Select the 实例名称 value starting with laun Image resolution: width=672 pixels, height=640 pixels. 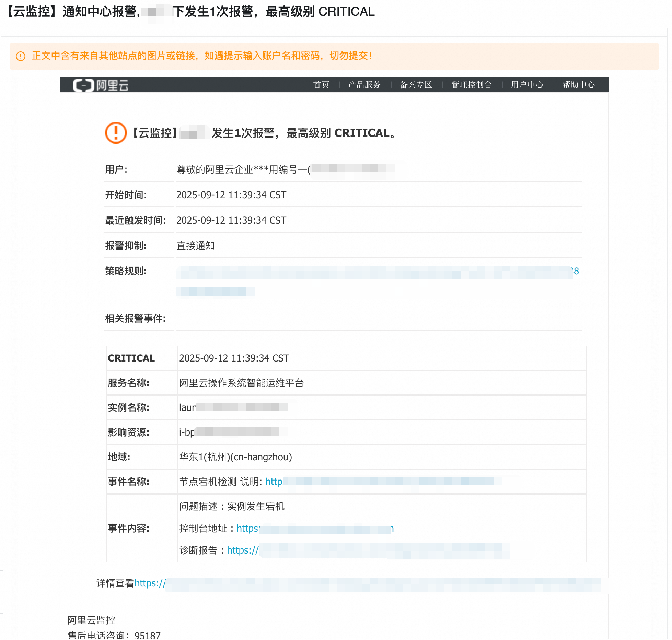(233, 407)
